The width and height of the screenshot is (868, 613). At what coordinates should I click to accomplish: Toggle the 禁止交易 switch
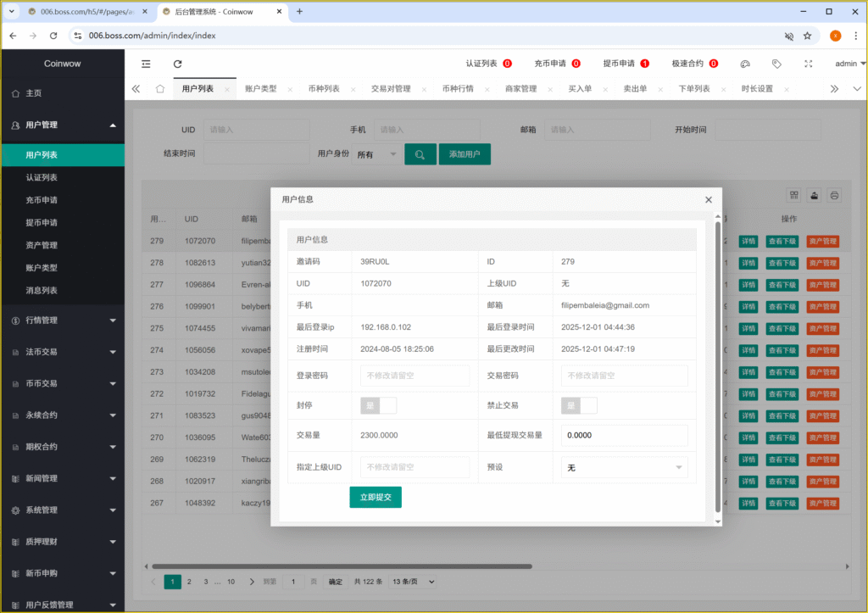[x=579, y=405]
